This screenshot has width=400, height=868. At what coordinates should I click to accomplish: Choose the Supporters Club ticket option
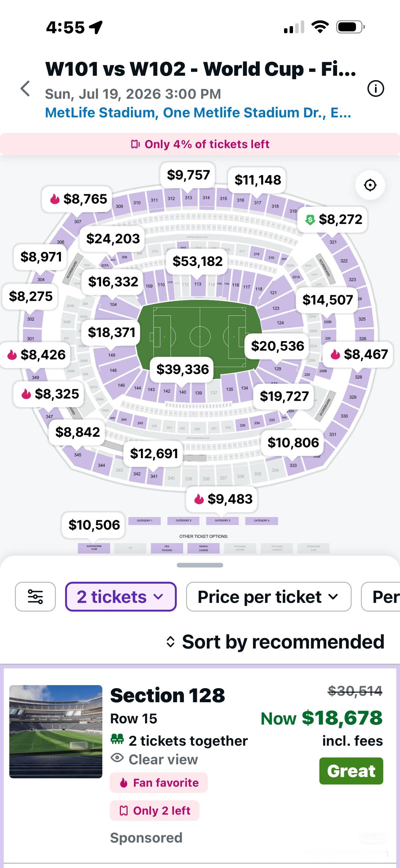pyautogui.click(x=94, y=548)
